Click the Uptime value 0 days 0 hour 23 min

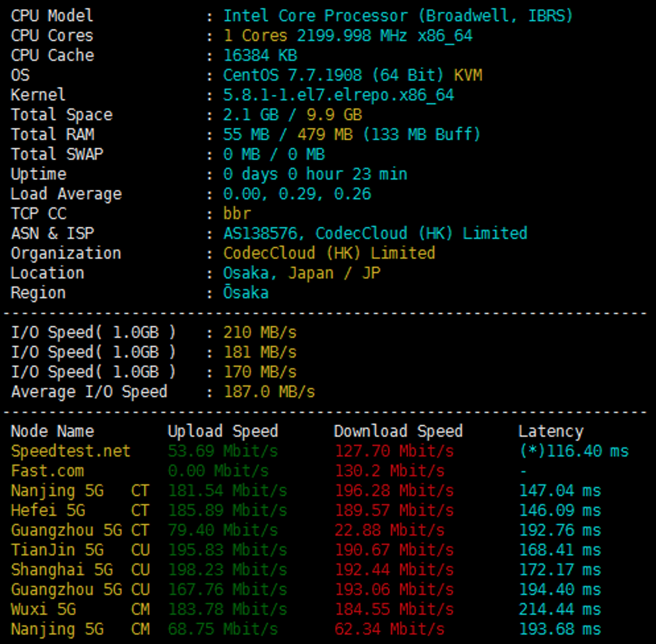point(315,174)
